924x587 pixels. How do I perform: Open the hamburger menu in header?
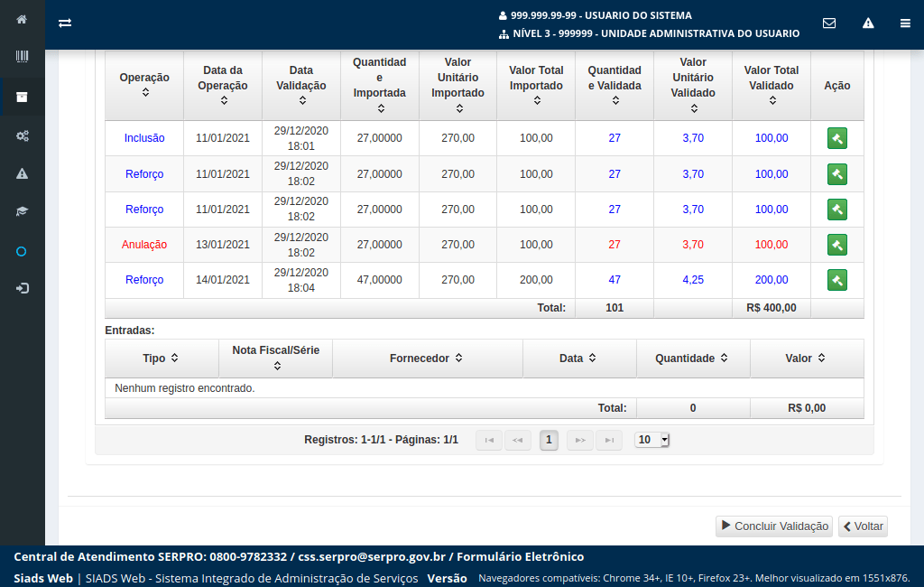pyautogui.click(x=905, y=23)
